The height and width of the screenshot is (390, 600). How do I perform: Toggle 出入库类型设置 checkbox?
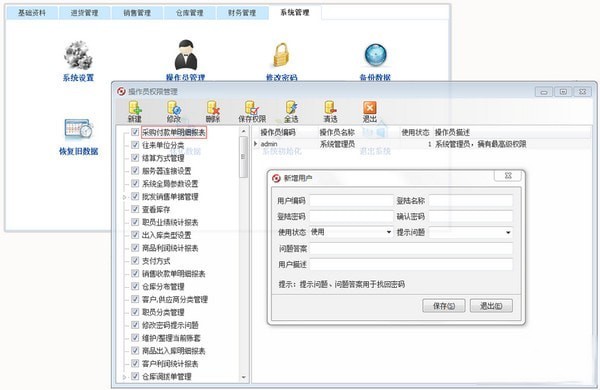[135, 235]
